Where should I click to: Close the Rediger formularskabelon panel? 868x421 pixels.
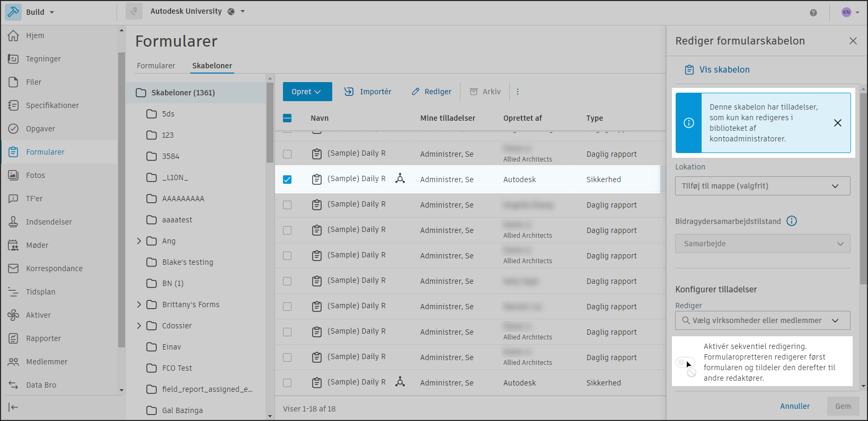coord(853,41)
